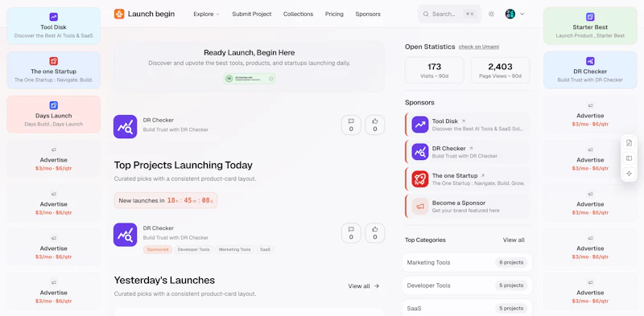The width and height of the screenshot is (644, 316).
Task: Open comments for DR Checker row with the Sponsored tag
Action: (x=351, y=233)
